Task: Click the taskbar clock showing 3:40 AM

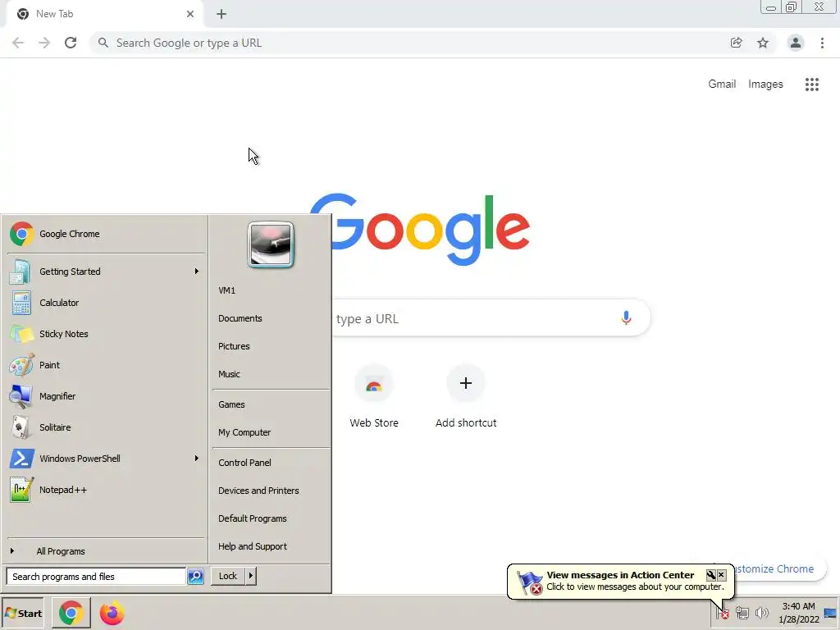Action: pyautogui.click(x=798, y=613)
